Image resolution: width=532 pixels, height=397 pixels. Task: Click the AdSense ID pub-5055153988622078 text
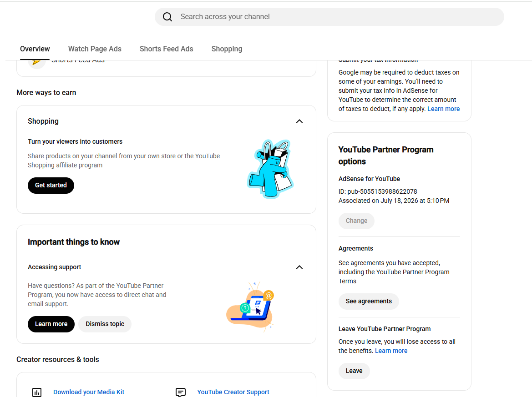(378, 191)
